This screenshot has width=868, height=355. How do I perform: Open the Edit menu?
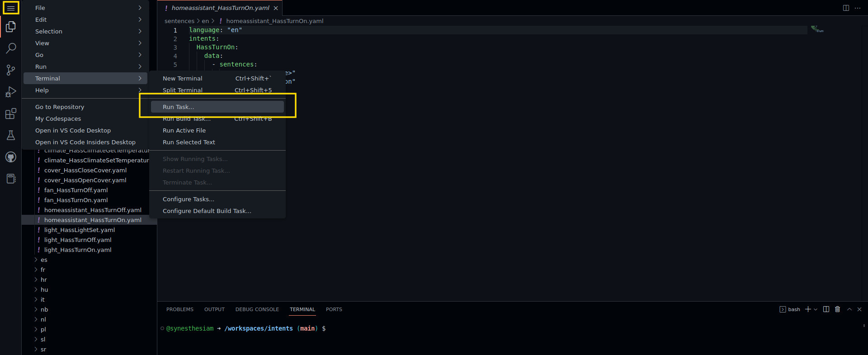click(x=85, y=19)
